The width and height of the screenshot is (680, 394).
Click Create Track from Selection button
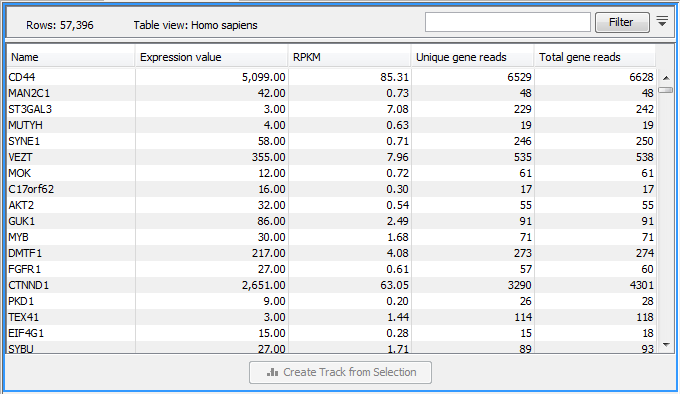(340, 372)
